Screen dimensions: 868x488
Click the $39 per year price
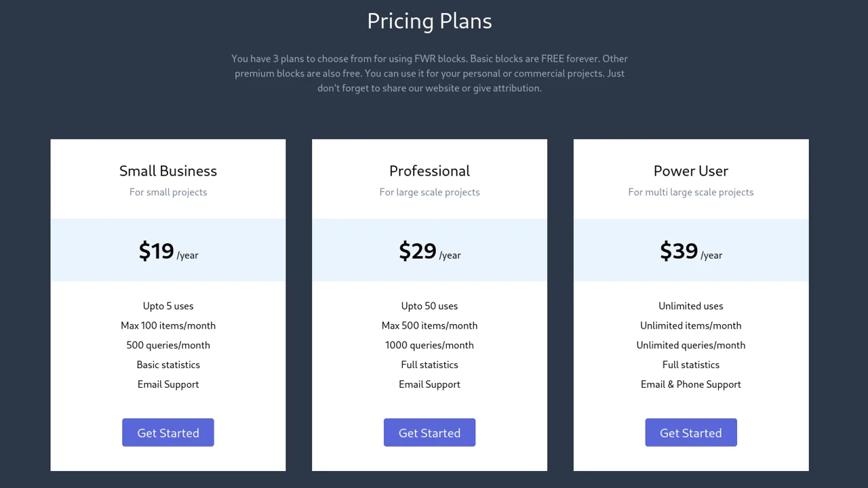(691, 251)
